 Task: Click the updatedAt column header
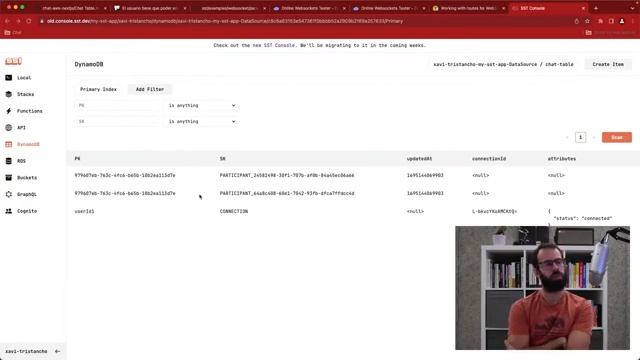[419, 158]
